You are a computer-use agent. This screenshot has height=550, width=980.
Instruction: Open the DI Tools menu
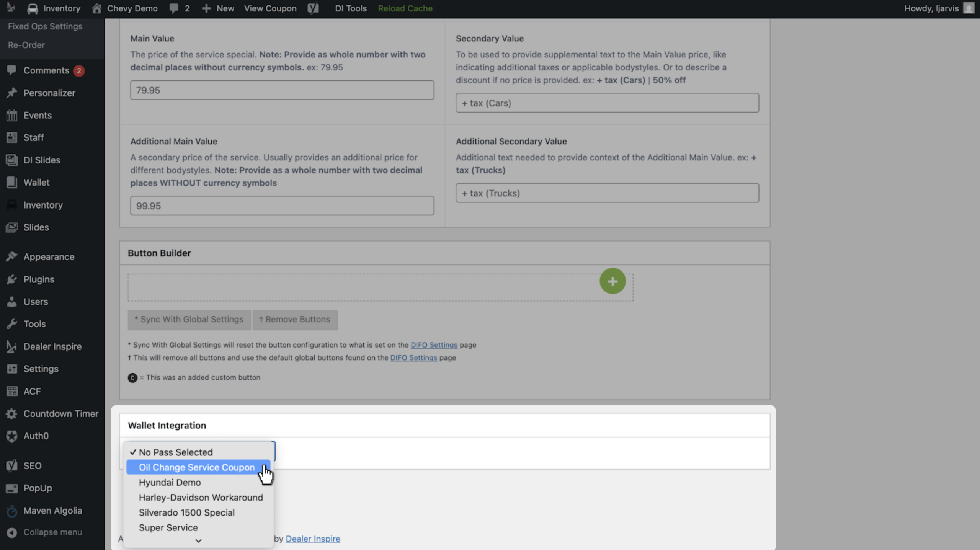(x=351, y=8)
